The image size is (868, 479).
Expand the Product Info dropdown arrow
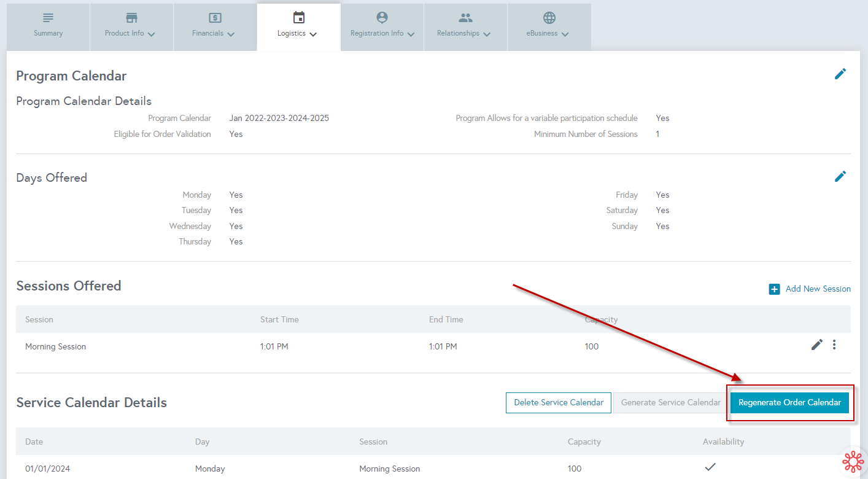152,34
